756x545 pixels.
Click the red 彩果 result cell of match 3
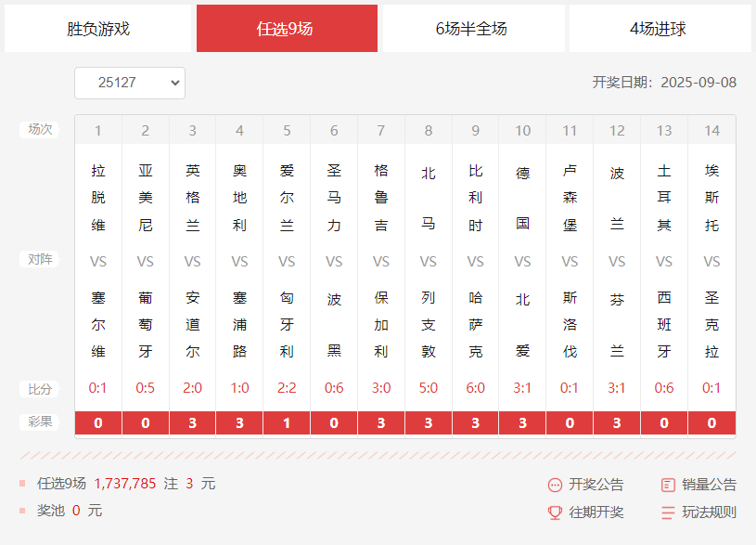[192, 422]
